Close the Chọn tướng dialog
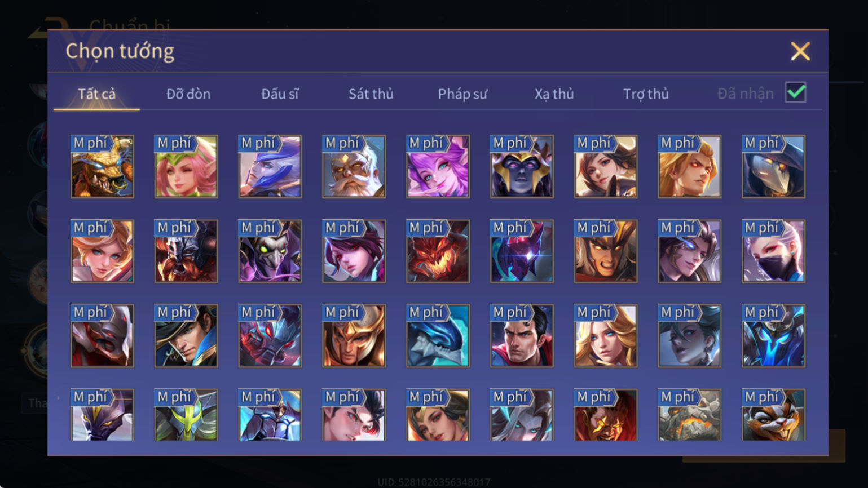This screenshot has width=868, height=488. [x=800, y=51]
